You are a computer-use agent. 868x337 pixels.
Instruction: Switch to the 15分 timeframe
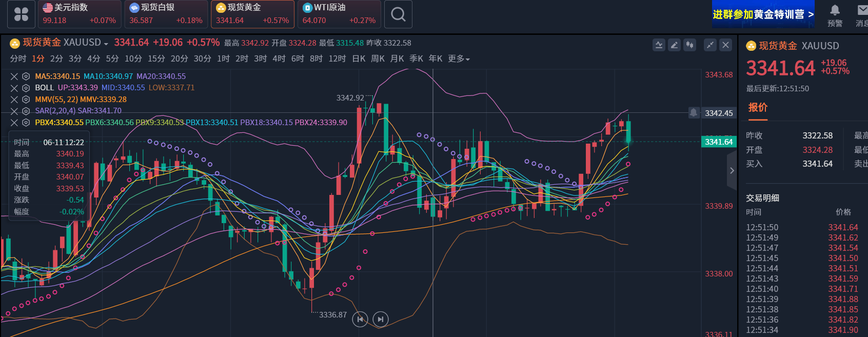coord(156,59)
